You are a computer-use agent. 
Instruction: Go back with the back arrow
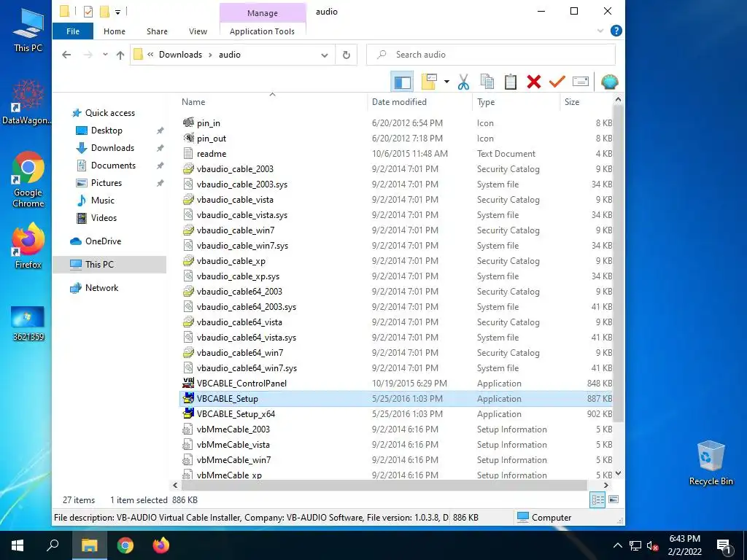66,55
